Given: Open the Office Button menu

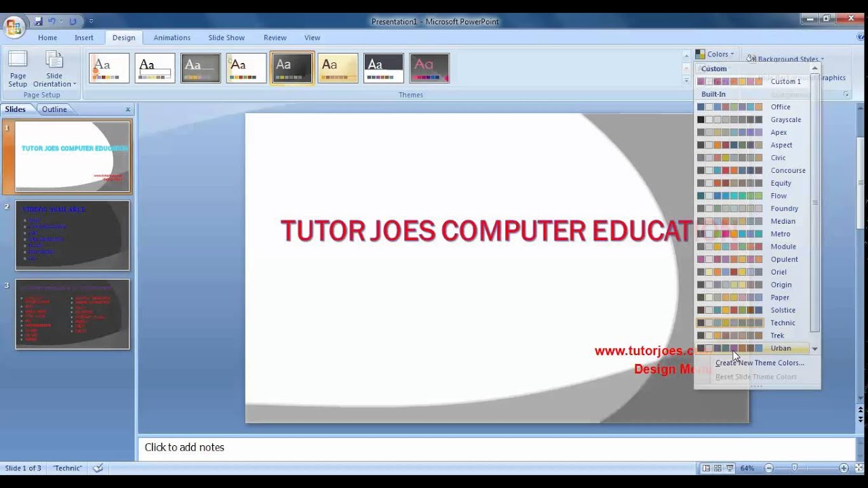Looking at the screenshot, I should 14,26.
